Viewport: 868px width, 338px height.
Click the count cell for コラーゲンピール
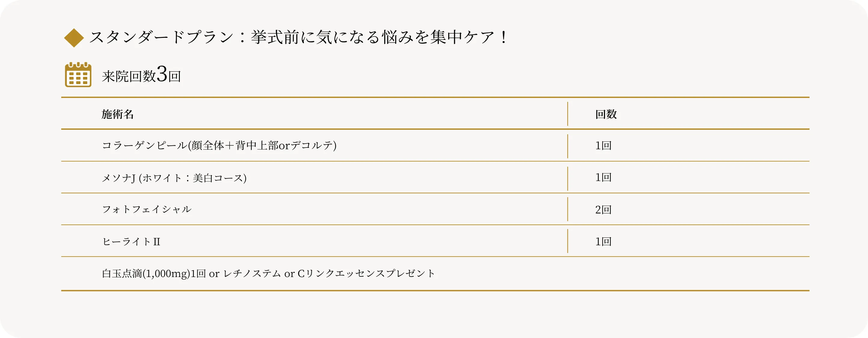[603, 145]
